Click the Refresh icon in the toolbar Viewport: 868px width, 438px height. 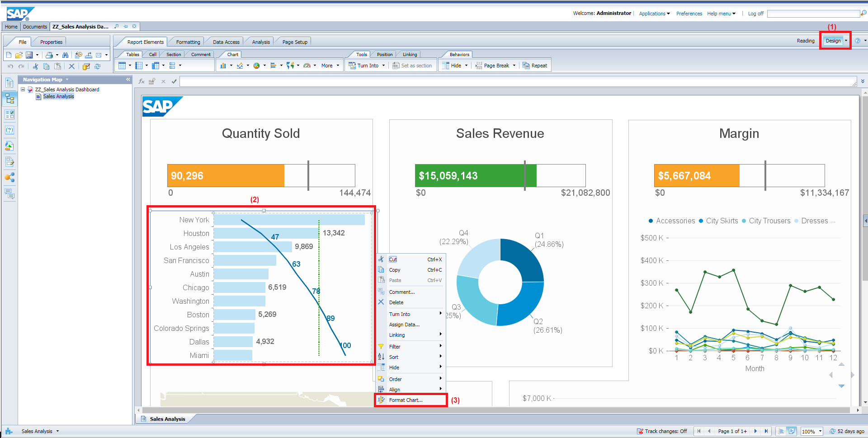[97, 66]
